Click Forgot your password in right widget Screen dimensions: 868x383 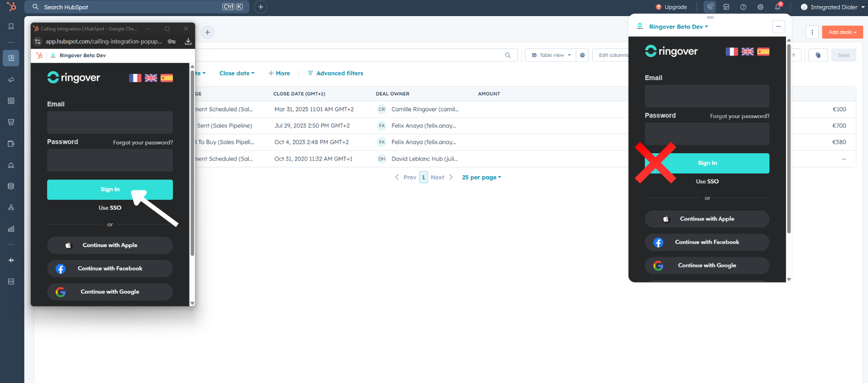(740, 116)
